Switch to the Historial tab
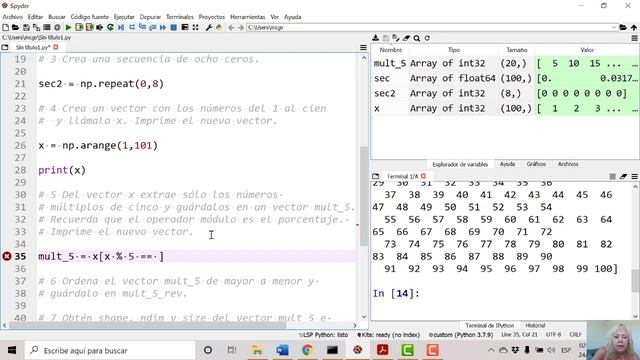The image size is (640, 360). coord(535,325)
